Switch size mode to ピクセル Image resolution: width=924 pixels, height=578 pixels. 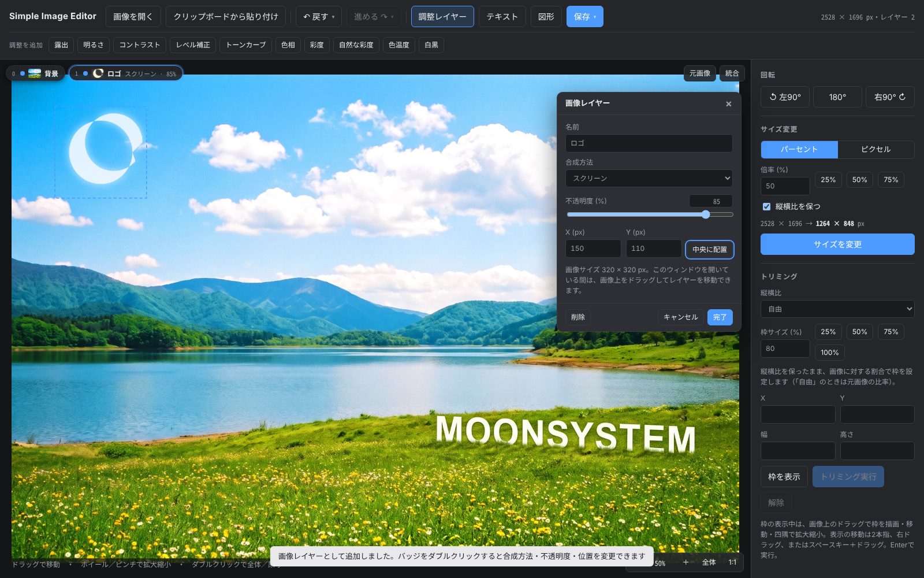(x=876, y=149)
